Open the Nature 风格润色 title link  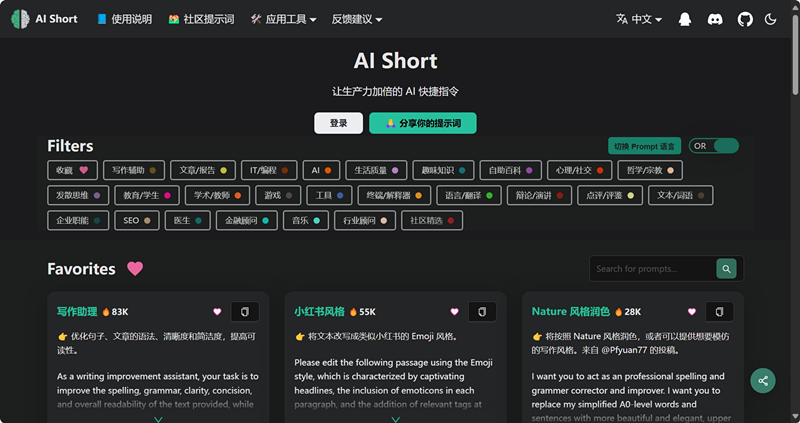click(570, 312)
